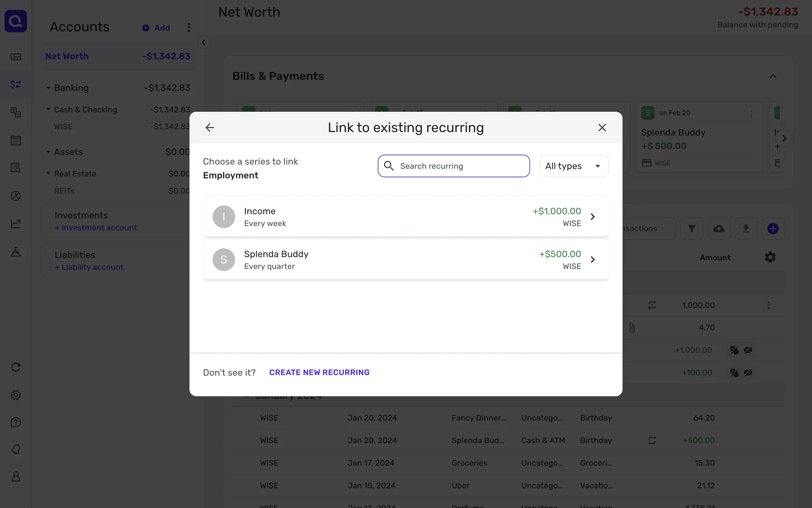Click the download transactions icon
Image resolution: width=812 pixels, height=508 pixels.
(x=746, y=229)
